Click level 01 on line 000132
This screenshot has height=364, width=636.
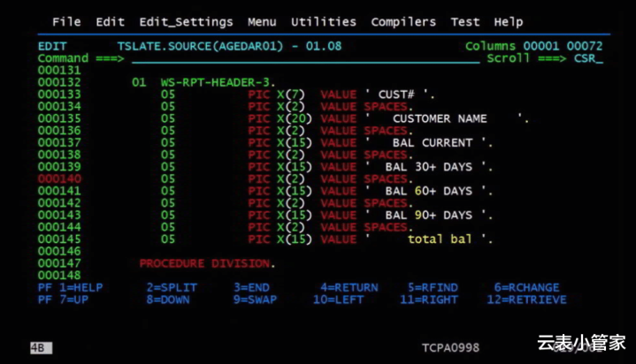tap(139, 82)
